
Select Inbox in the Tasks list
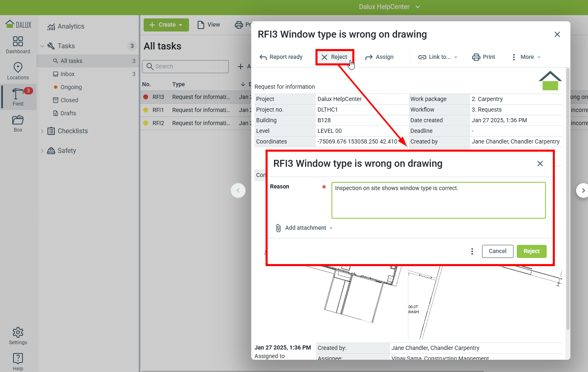click(x=68, y=74)
